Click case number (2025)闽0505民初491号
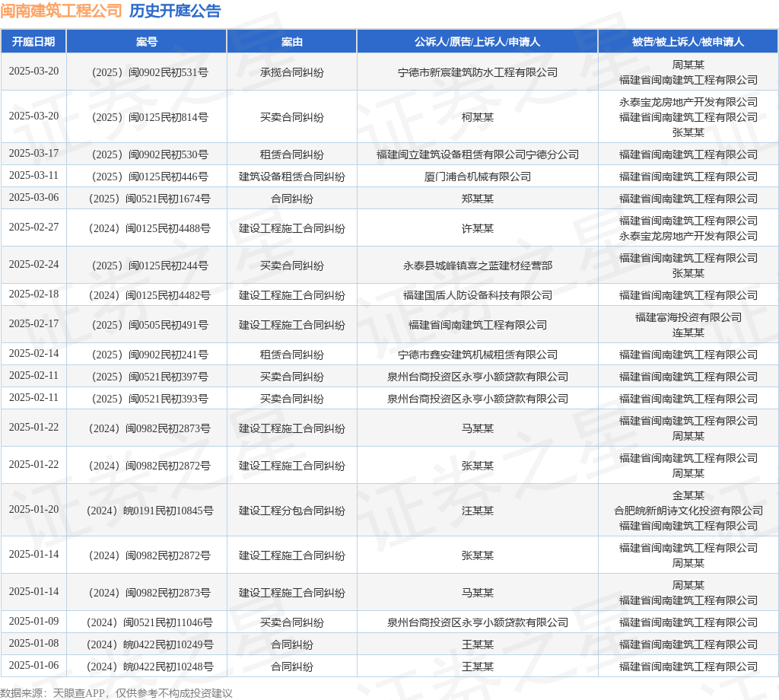The height and width of the screenshot is (700, 779). [x=150, y=325]
